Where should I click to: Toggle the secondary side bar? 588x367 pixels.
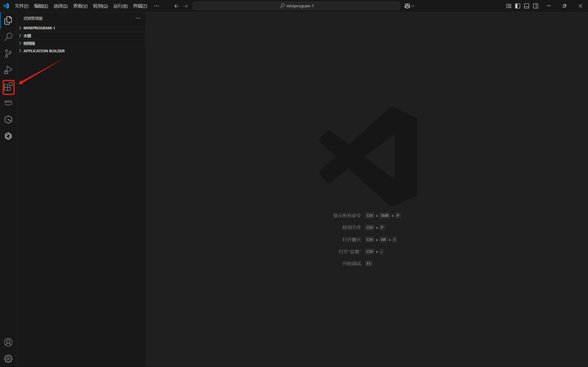[536, 6]
